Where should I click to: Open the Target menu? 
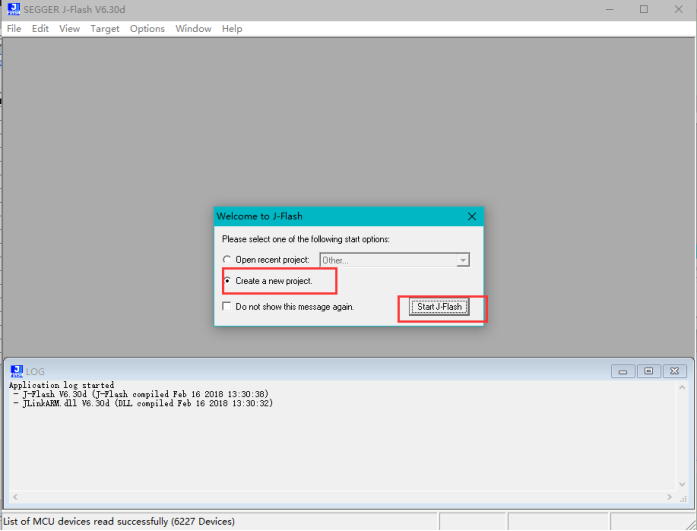(x=105, y=29)
